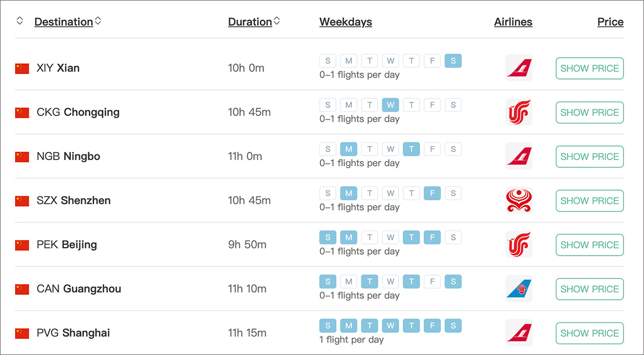Click the China flag beside PEK Beijing

22,245
